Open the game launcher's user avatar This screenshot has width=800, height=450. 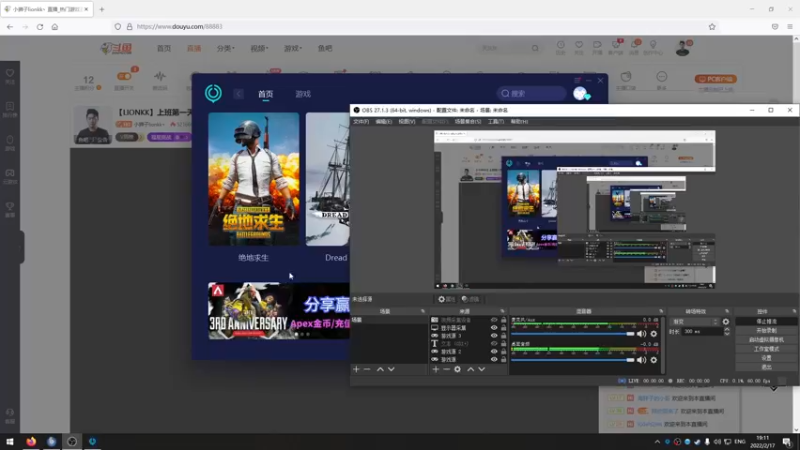581,93
